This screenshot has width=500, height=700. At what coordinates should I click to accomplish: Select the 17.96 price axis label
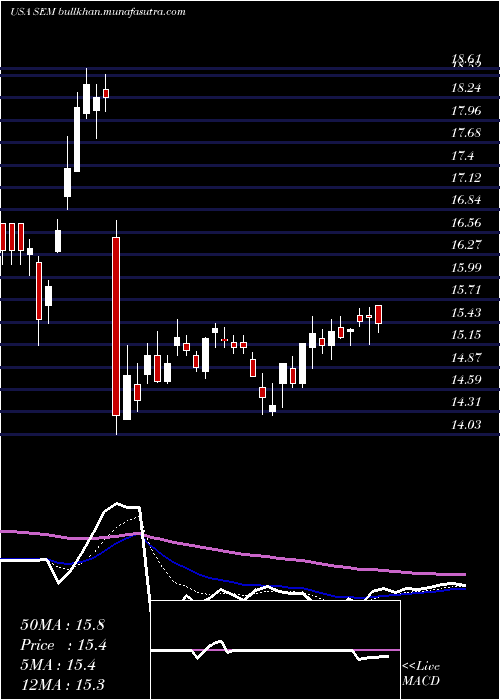tap(466, 110)
